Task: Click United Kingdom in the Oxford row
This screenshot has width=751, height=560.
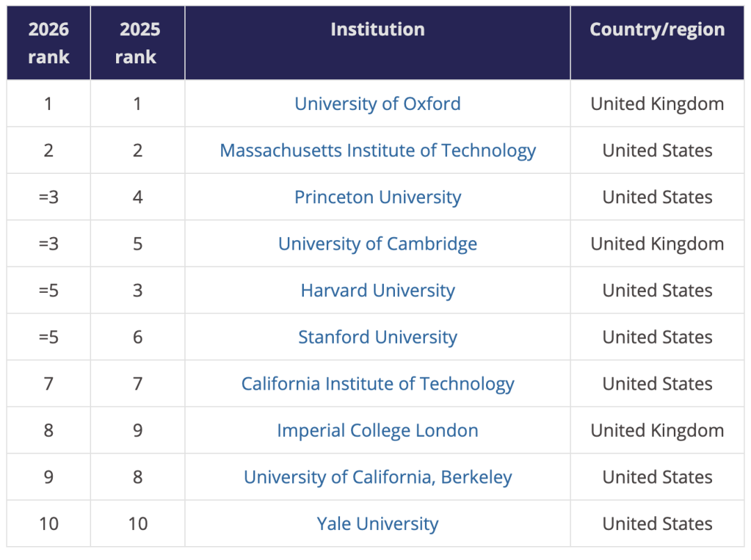Action: click(x=657, y=104)
